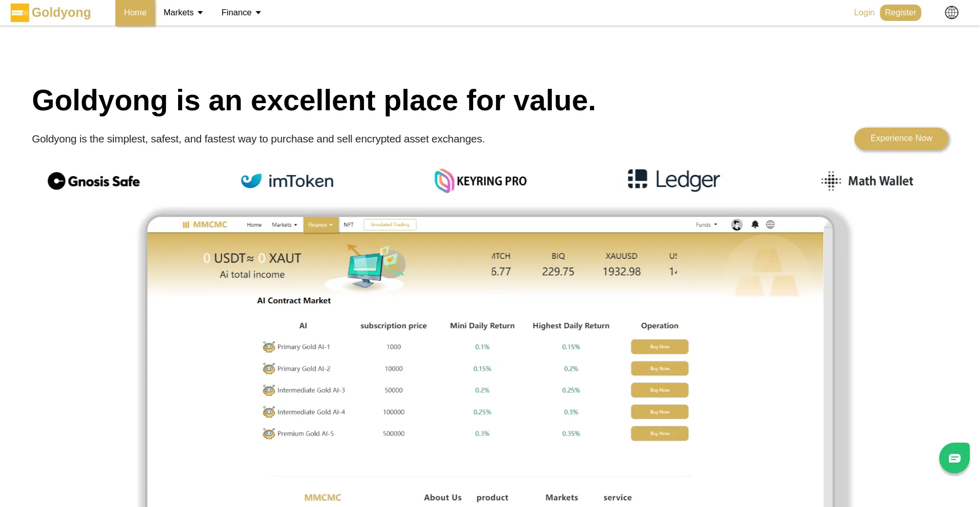Click the imToken wallet logo

[287, 181]
